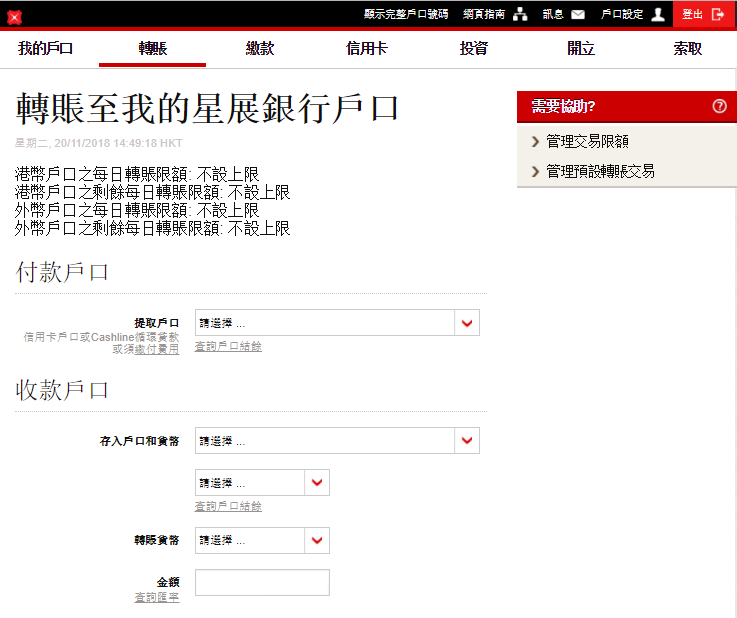Click the logout arrow icon

click(717, 15)
